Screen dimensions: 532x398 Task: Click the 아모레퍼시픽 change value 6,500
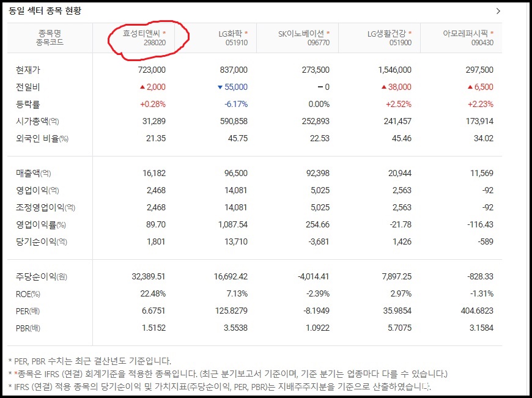point(484,87)
